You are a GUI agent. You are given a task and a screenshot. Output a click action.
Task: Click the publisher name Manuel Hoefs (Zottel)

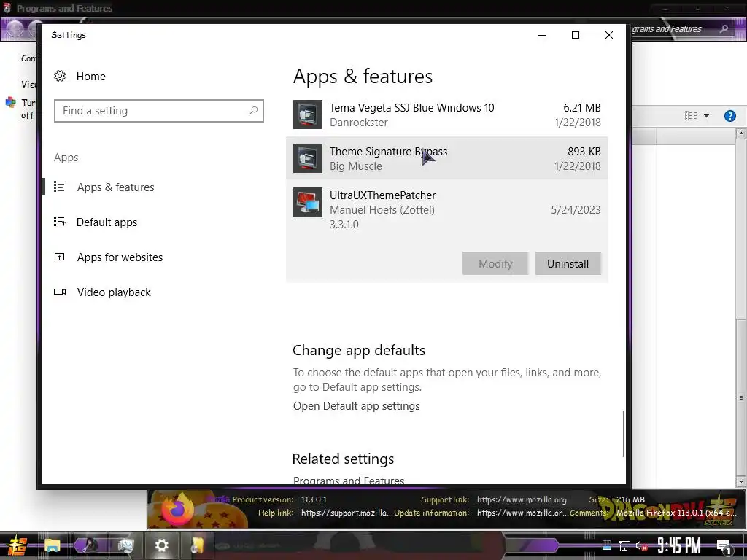(x=382, y=210)
